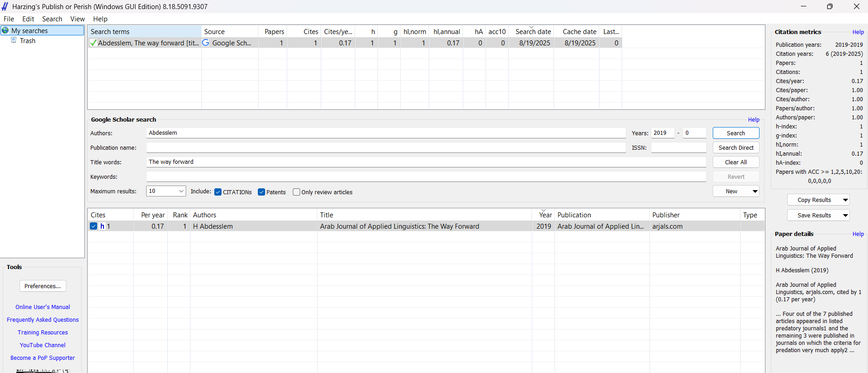This screenshot has width=868, height=373.
Task: Click the Trash bin icon in tree
Action: click(14, 40)
